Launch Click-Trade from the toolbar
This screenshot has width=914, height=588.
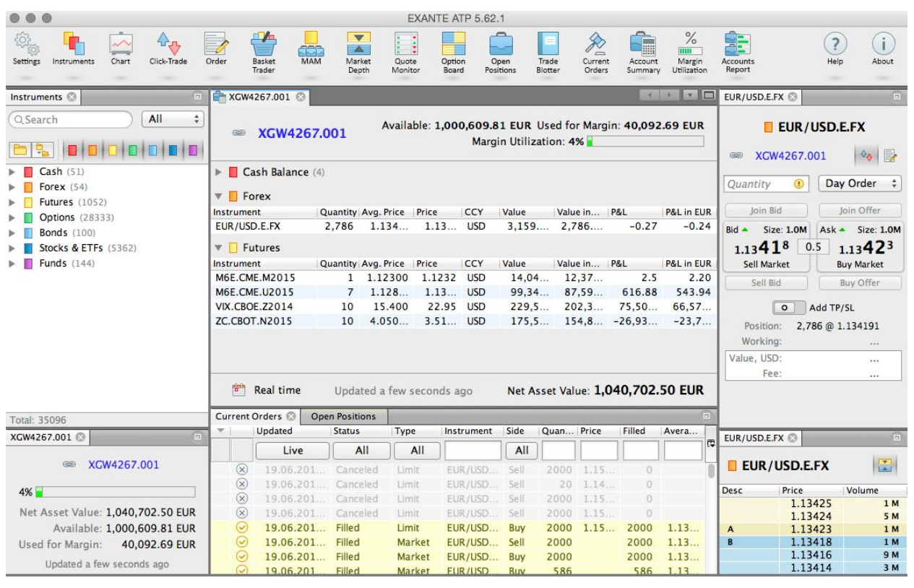[x=168, y=49]
